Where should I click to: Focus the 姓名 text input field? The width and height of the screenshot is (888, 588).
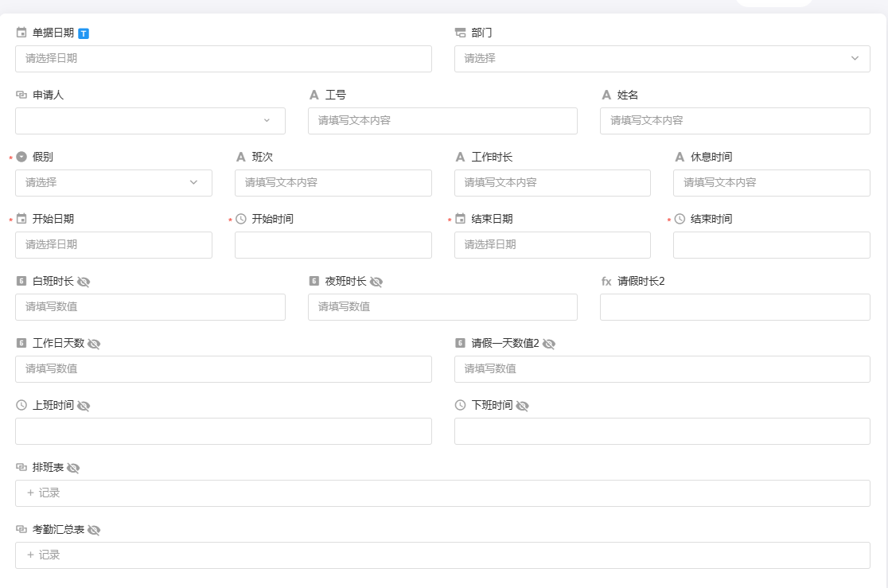click(x=734, y=120)
